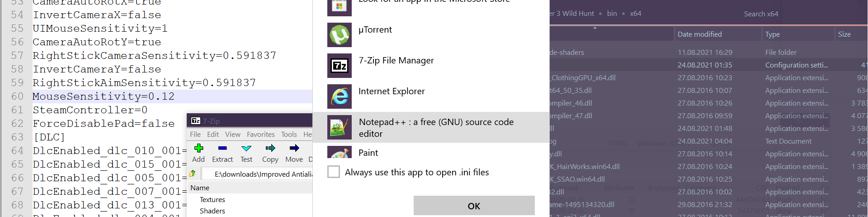Click the Test icon in 7-Zip toolbar
The width and height of the screenshot is (868, 217).
pyautogui.click(x=246, y=148)
